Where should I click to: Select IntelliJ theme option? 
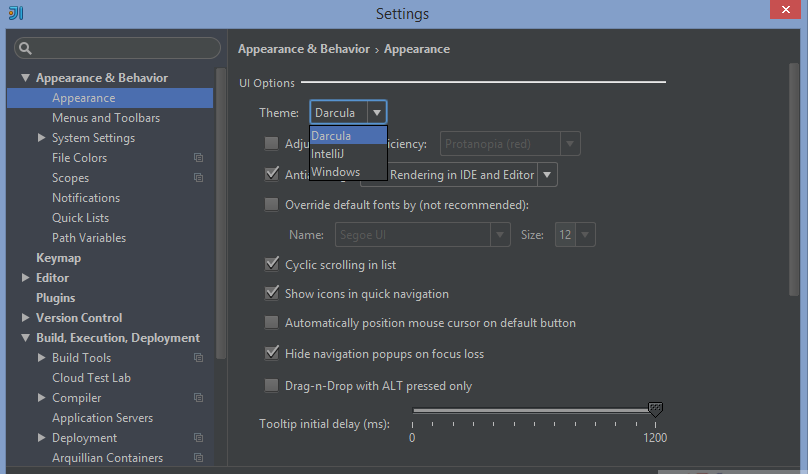coord(348,154)
